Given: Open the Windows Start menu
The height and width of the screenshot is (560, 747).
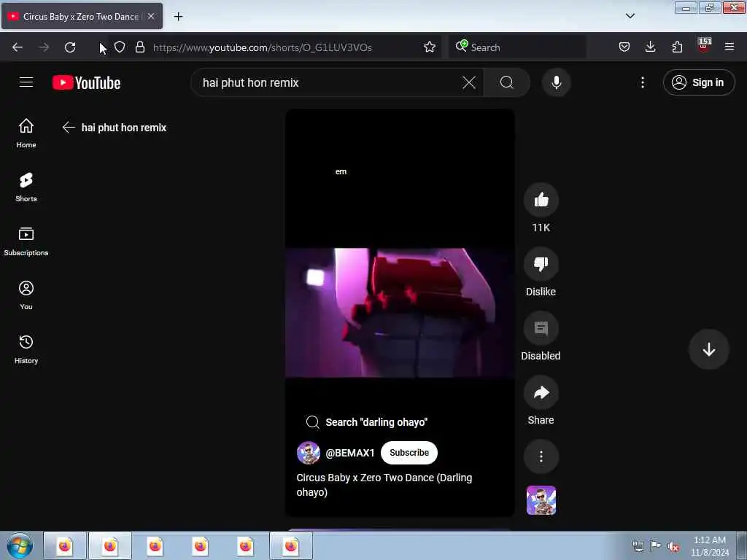Looking at the screenshot, I should coord(19,546).
